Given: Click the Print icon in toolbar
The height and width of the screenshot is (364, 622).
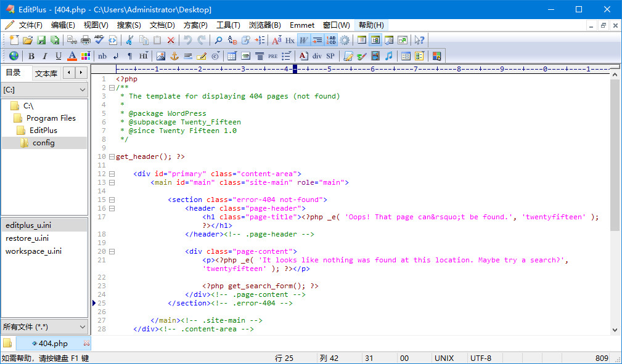Looking at the screenshot, I should (86, 40).
